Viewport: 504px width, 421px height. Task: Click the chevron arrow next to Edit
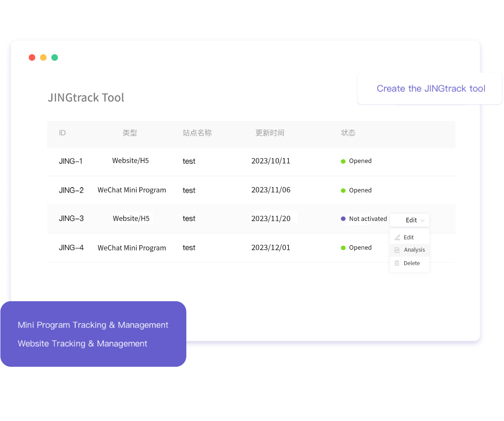pyautogui.click(x=422, y=220)
